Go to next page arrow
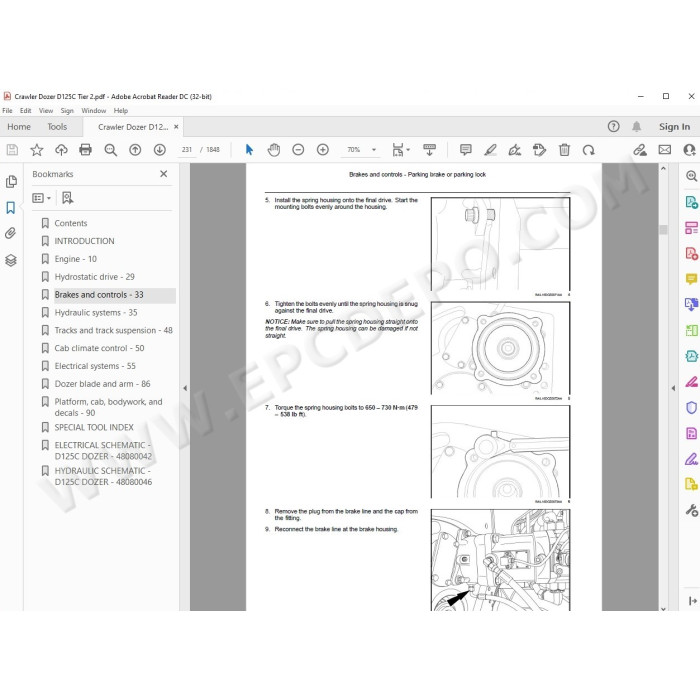The image size is (700, 700). point(159,150)
